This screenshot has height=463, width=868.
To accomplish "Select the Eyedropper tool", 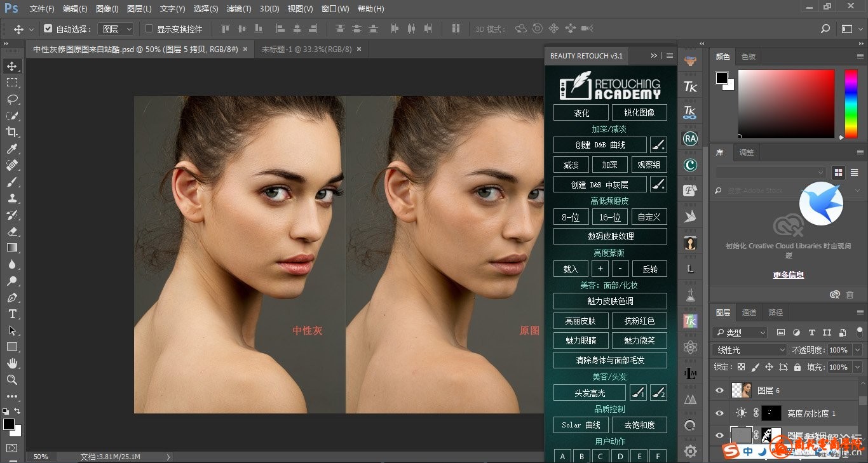I will [12, 149].
